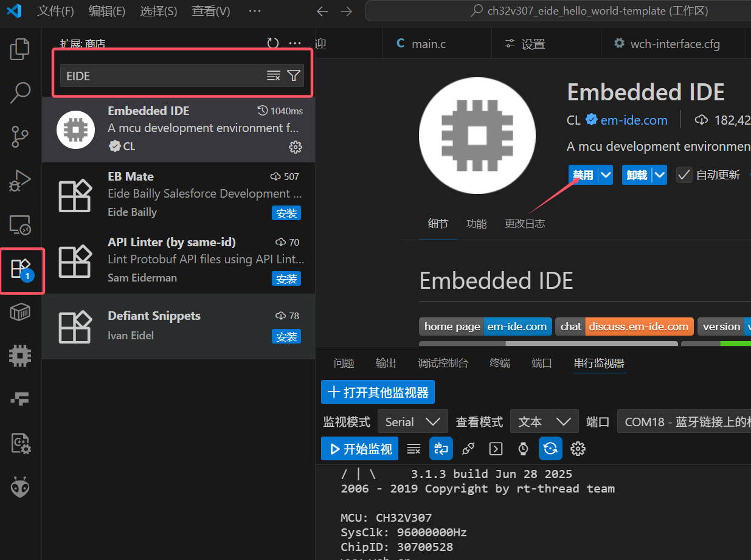Viewport: 751px width, 560px height.
Task: Click the timestamp clock icon in serial monitor
Action: (523, 449)
